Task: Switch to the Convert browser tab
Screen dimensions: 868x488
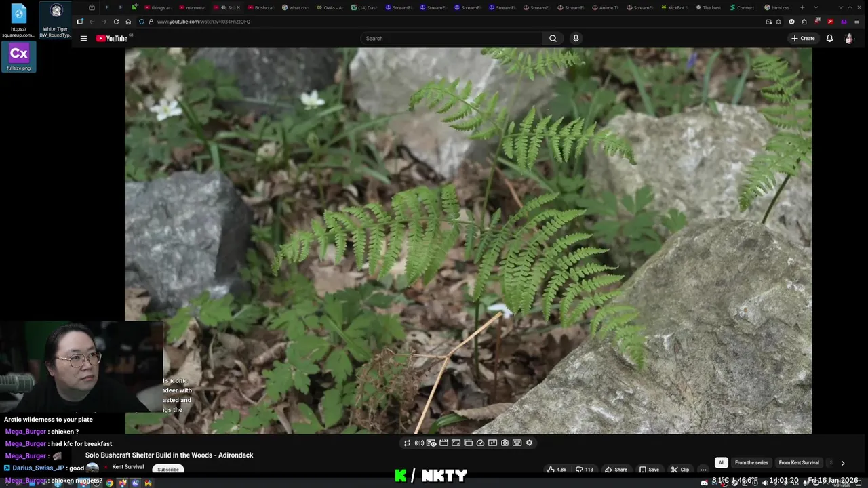Action: (x=743, y=7)
